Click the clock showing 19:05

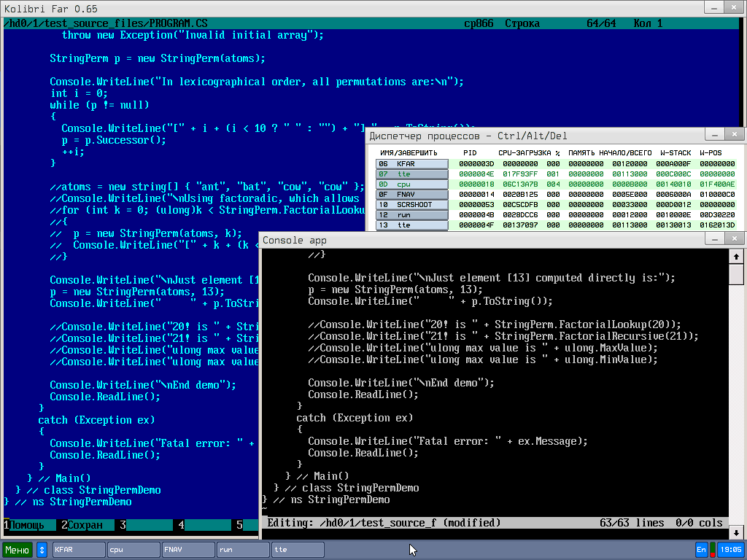click(x=730, y=550)
